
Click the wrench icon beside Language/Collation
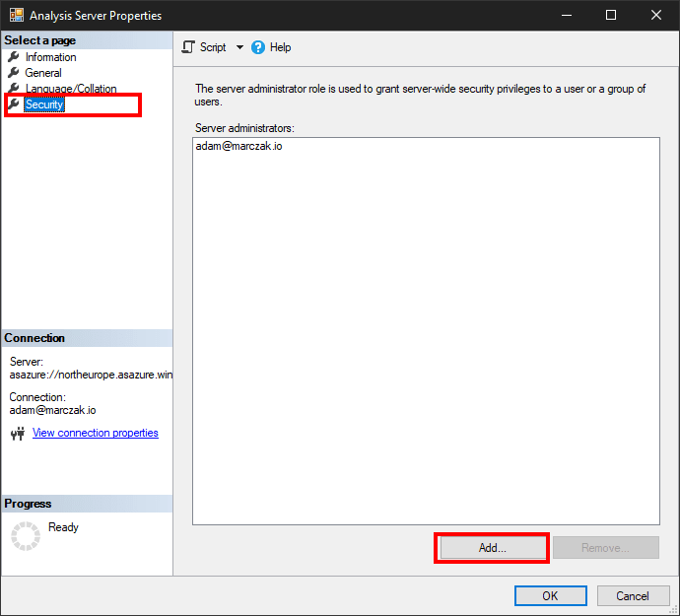[x=13, y=89]
